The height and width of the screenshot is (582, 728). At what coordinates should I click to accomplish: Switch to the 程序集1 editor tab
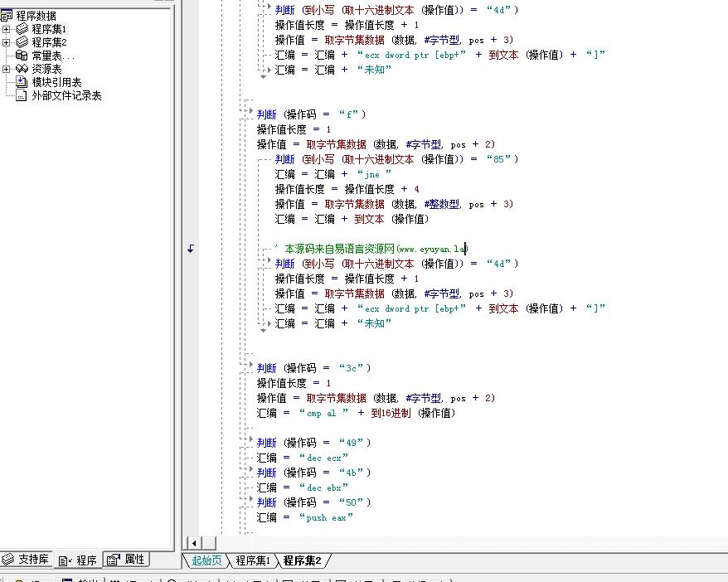[x=252, y=561]
